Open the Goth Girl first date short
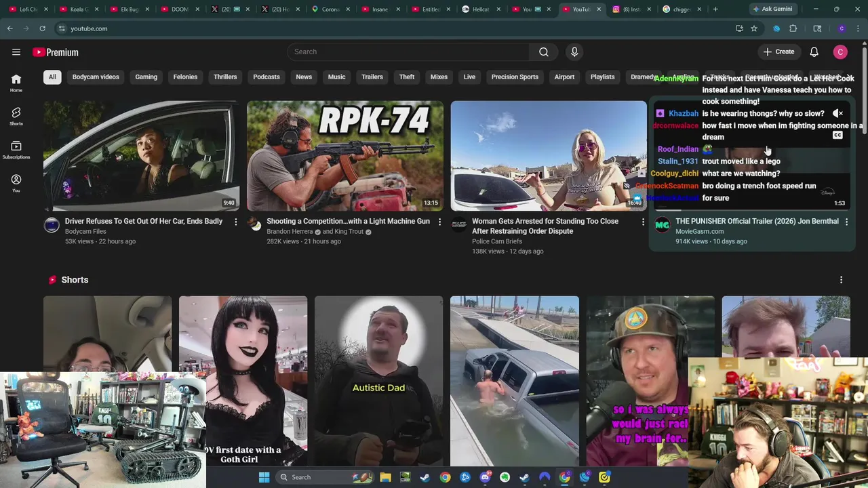 [x=243, y=381]
